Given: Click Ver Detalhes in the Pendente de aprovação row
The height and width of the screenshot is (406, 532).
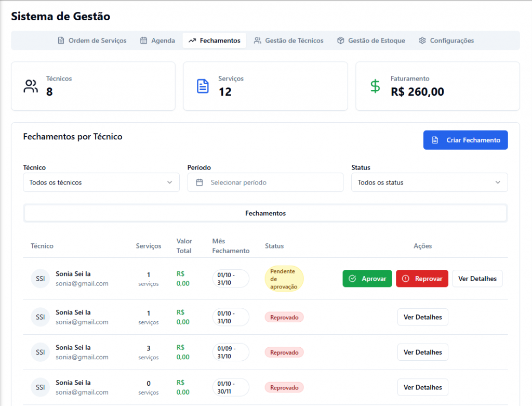Looking at the screenshot, I should (477, 278).
